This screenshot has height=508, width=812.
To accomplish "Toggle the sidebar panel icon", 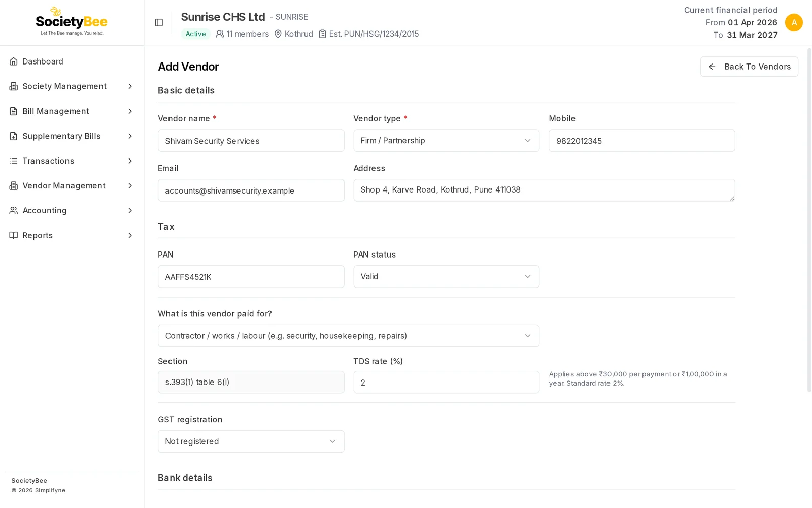I will [x=159, y=23].
